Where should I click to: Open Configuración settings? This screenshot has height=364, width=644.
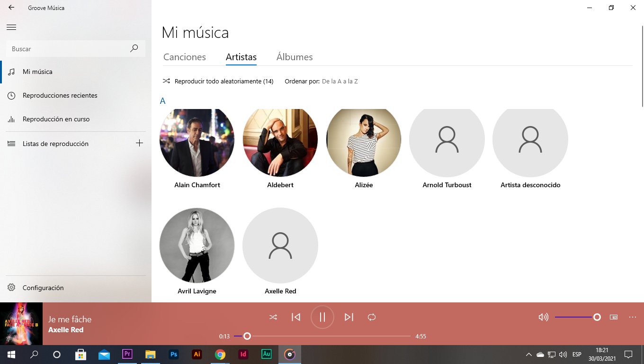[x=76, y=288]
